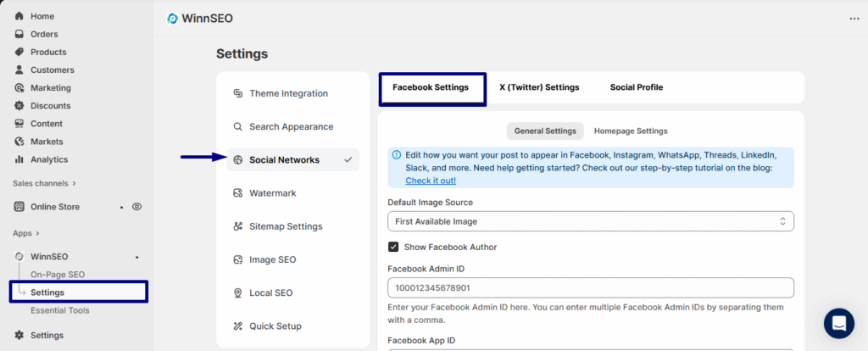868x351 pixels.
Task: Click the info icon in blue banner
Action: (397, 155)
